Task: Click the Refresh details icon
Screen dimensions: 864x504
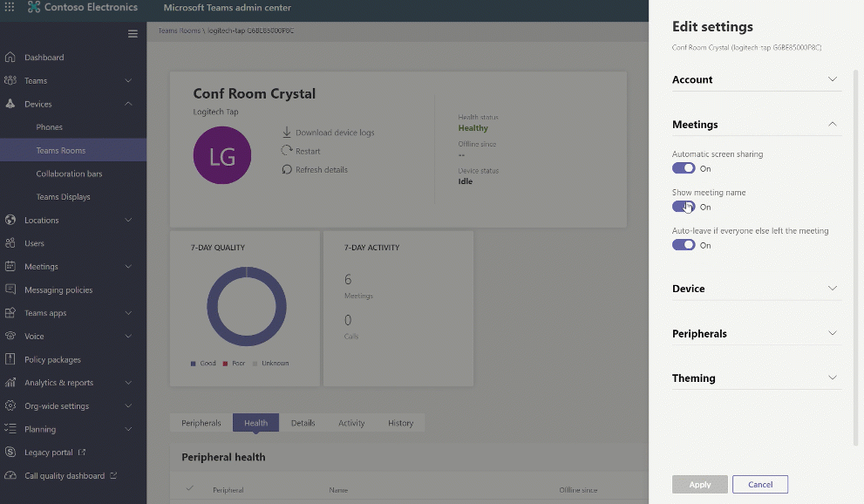Action: click(287, 169)
